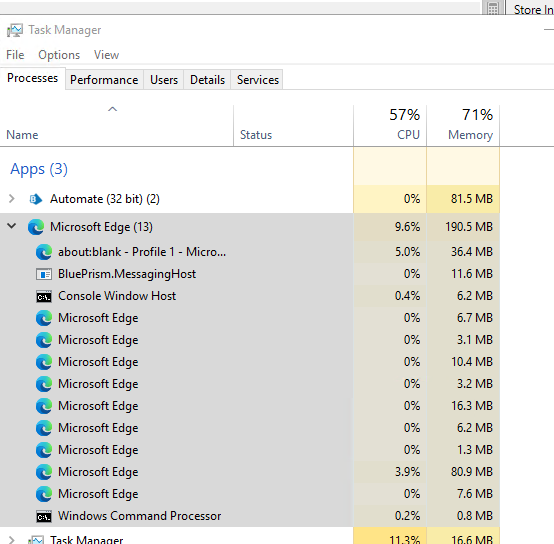Select the about:blank - Profile 1 row
554x544 pixels.
point(250,252)
